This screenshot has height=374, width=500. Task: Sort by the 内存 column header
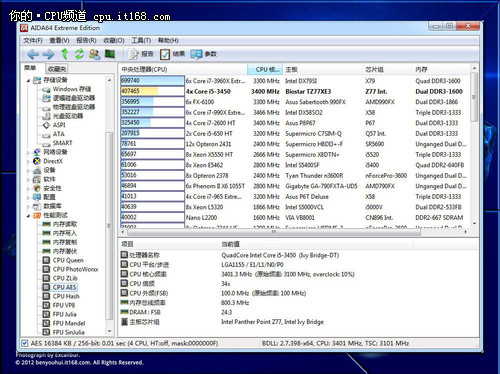pyautogui.click(x=441, y=69)
